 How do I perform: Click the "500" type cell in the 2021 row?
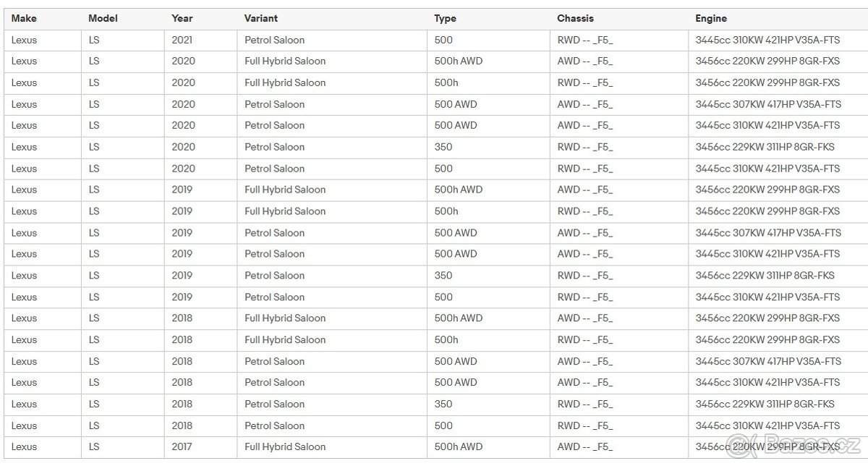443,40
